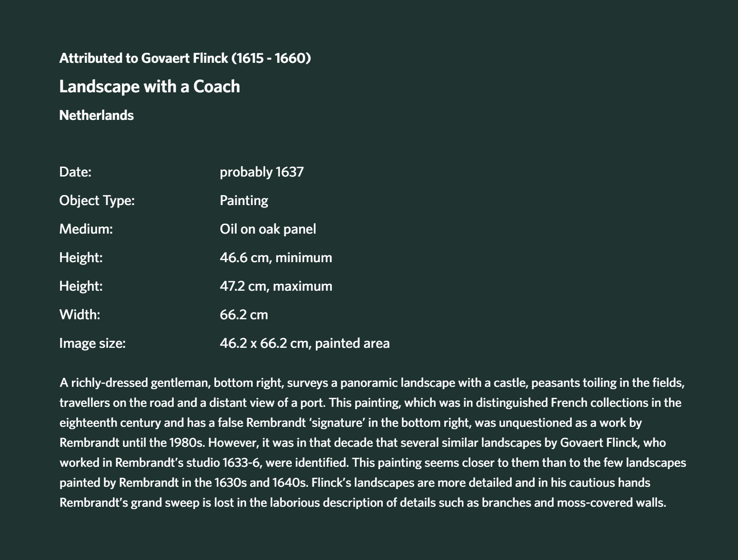Click the Object Type label
738x560 pixels.
tap(97, 200)
